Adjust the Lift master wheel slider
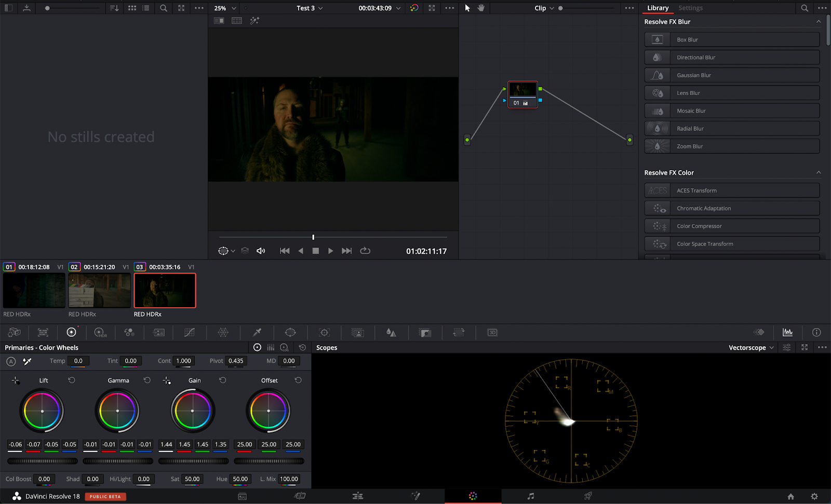This screenshot has height=504, width=831. click(43, 461)
